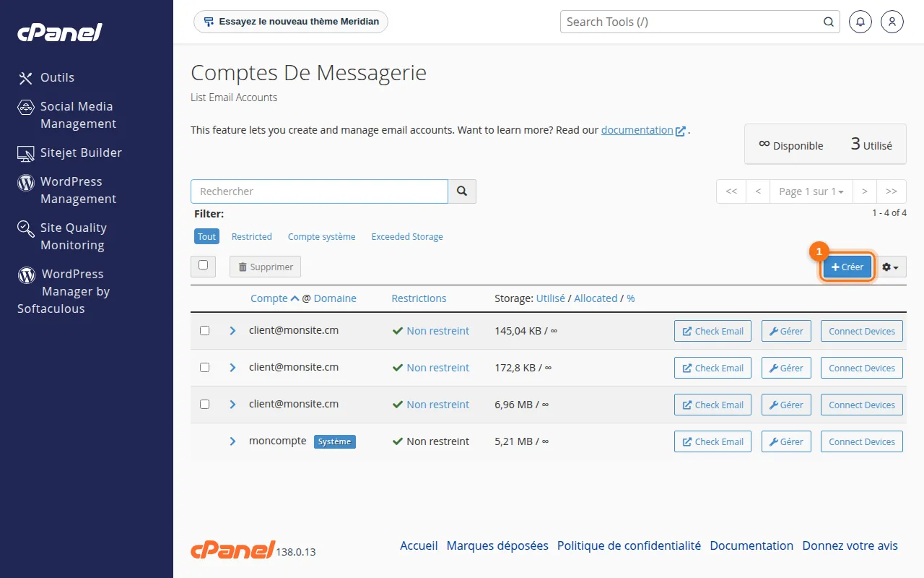Open the gear settings dropdown beside Créer
Screen dimensions: 924x578
tap(892, 267)
